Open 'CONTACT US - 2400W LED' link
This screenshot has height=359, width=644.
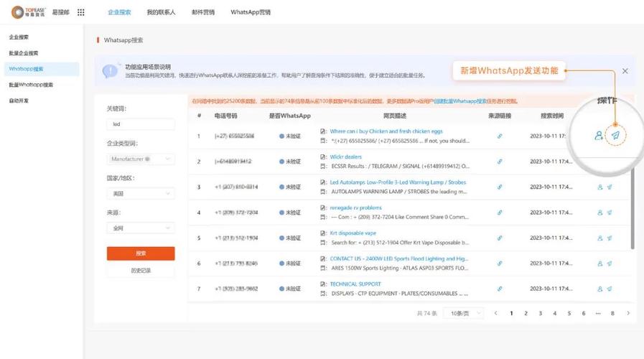coord(398,258)
